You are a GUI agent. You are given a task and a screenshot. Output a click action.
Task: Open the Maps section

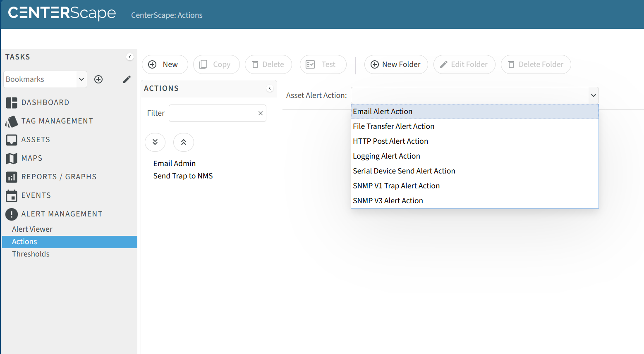(32, 158)
